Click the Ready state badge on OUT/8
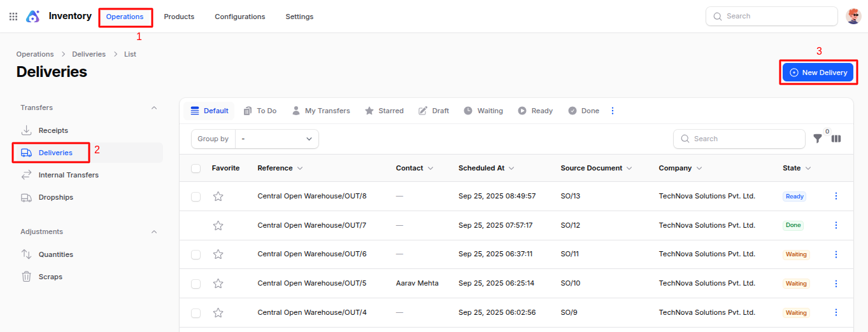Screen dimensions: 868x332 794,197
